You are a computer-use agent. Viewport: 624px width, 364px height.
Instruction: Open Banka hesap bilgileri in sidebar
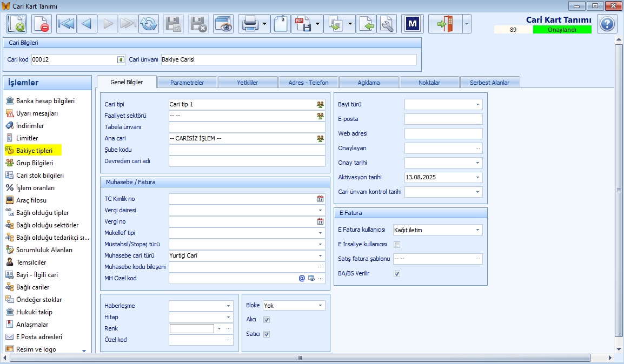tap(45, 101)
